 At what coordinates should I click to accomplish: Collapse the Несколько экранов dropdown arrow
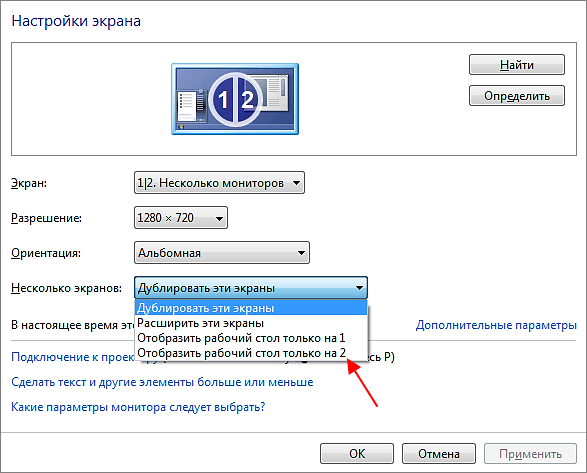click(x=359, y=288)
